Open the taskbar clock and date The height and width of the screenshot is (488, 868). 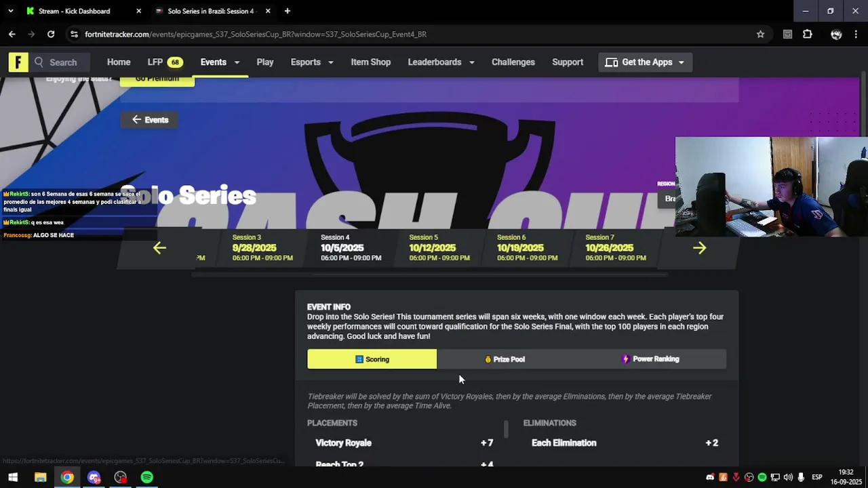click(846, 477)
